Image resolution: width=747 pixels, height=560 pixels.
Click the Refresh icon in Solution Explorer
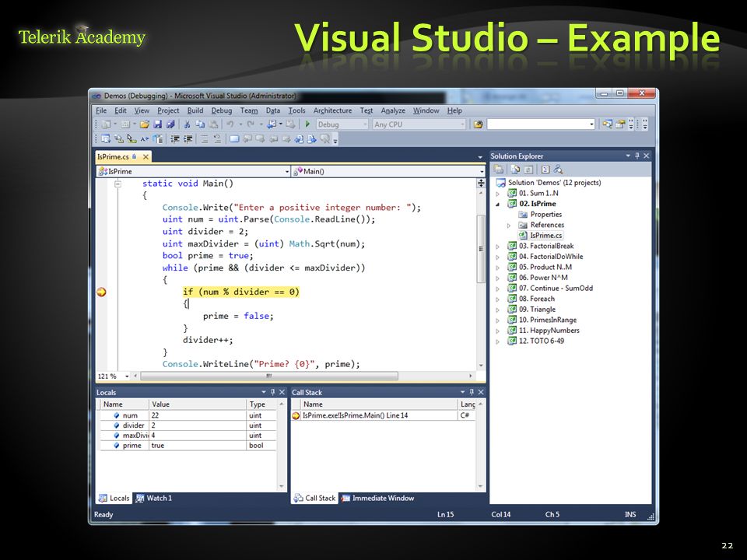pos(528,170)
